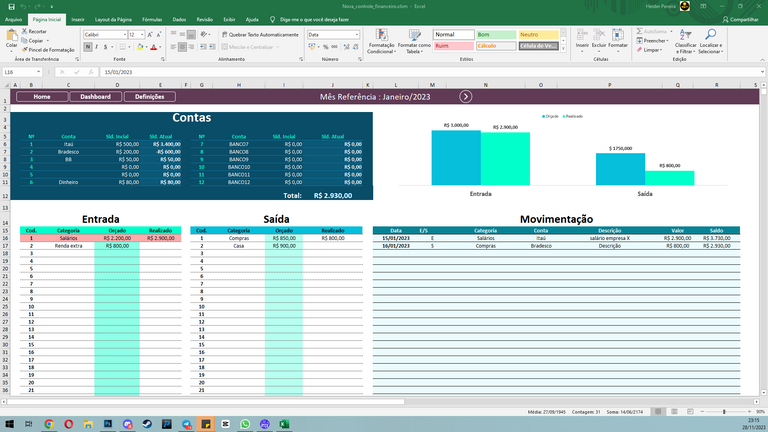768x432 pixels.
Task: Open the Inserir ribbon tab
Action: (x=78, y=20)
